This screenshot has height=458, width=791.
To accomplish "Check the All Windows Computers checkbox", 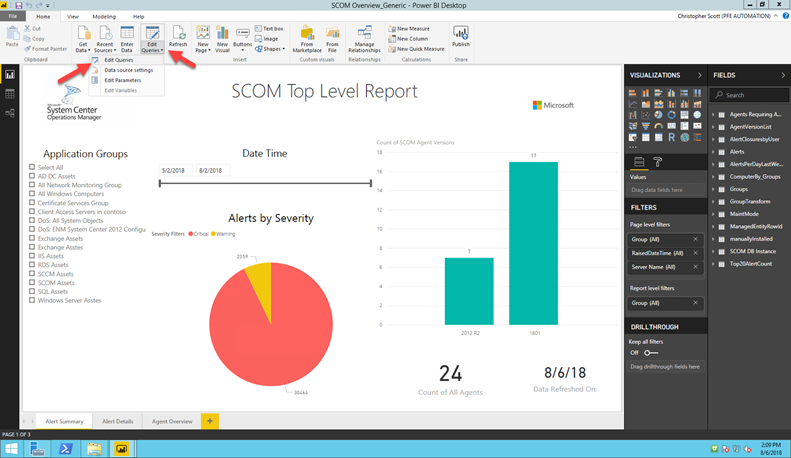I will (32, 194).
